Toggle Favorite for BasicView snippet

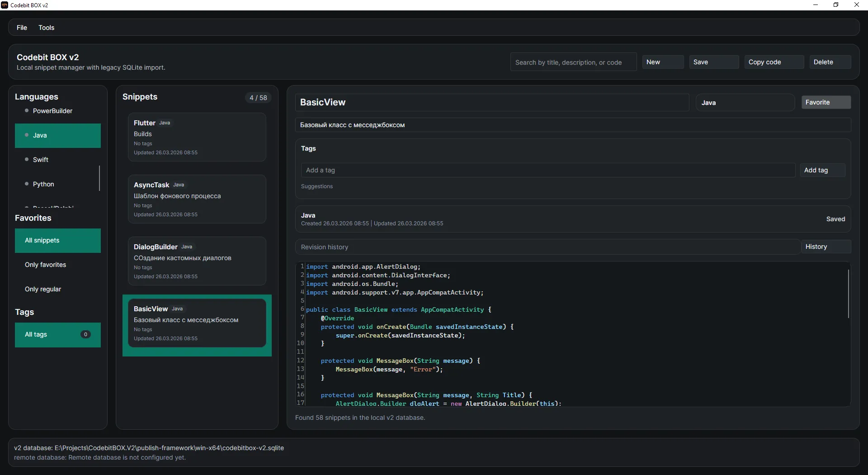(x=826, y=102)
